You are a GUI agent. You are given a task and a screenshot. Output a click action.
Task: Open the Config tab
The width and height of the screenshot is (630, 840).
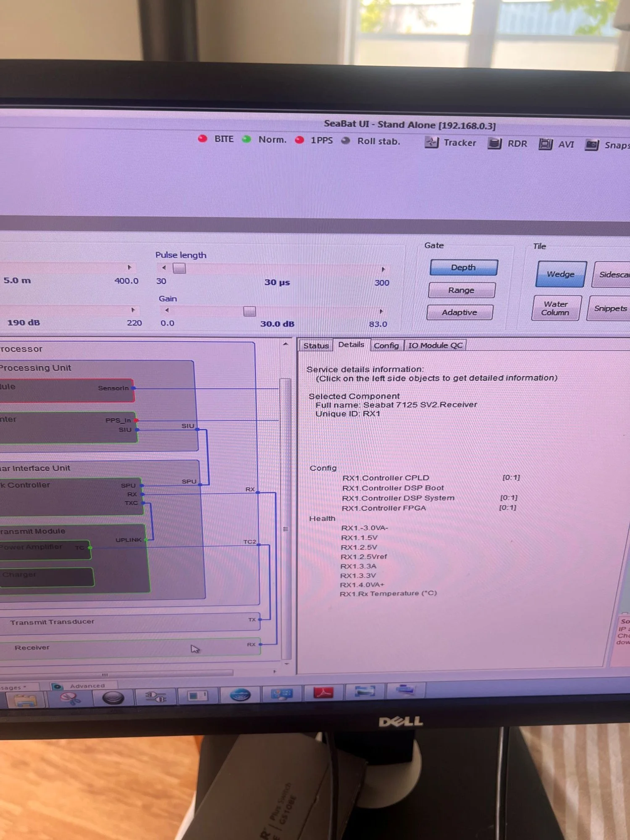click(386, 346)
